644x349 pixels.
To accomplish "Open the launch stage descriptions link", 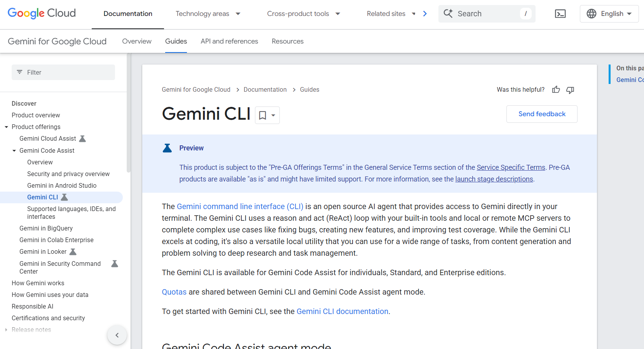I will click(x=494, y=179).
